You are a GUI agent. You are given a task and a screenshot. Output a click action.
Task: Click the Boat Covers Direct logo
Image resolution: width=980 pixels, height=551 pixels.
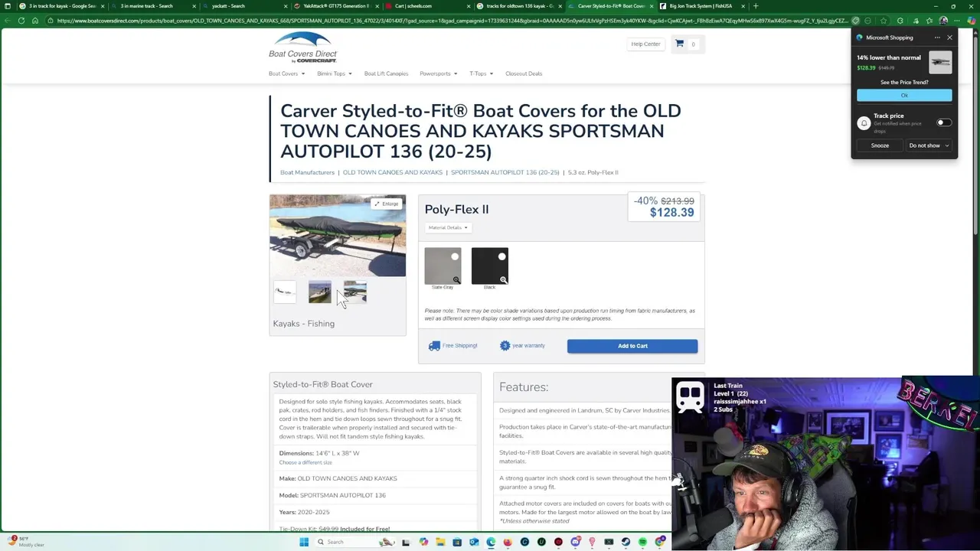point(302,47)
